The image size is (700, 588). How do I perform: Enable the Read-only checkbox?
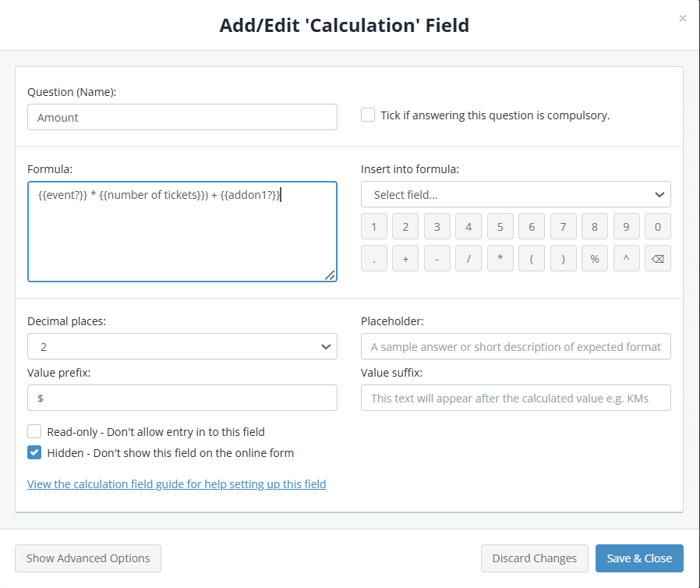(x=34, y=431)
